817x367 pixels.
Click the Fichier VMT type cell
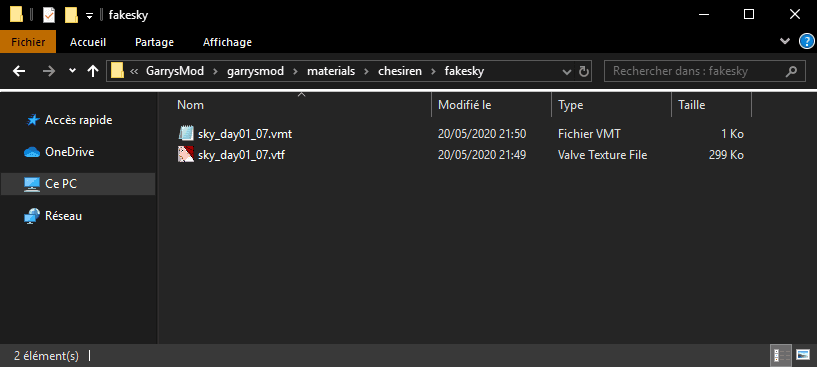[x=589, y=134]
